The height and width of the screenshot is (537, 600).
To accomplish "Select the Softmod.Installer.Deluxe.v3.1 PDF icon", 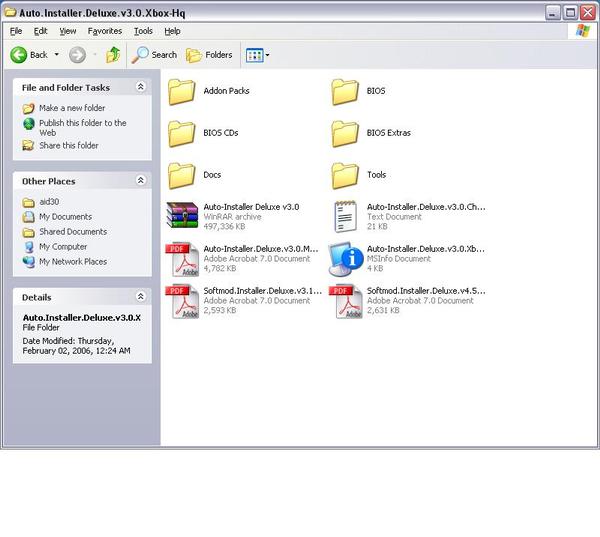I will pyautogui.click(x=182, y=301).
